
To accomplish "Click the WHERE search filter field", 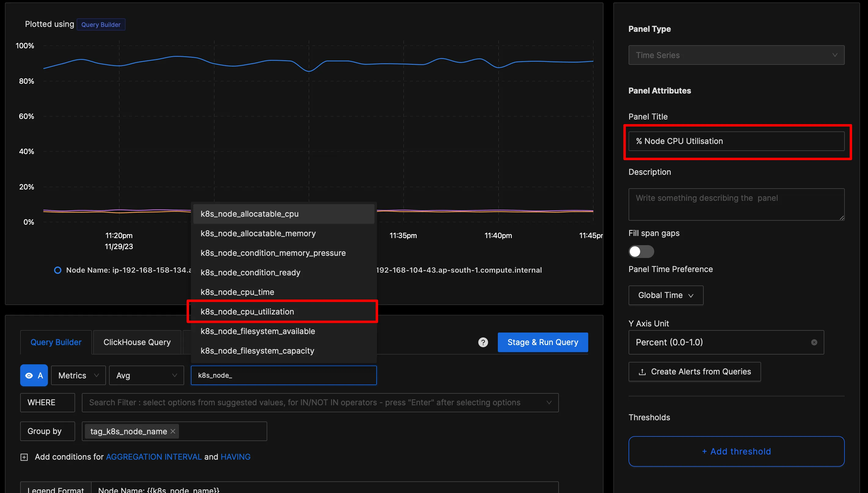I will point(320,403).
